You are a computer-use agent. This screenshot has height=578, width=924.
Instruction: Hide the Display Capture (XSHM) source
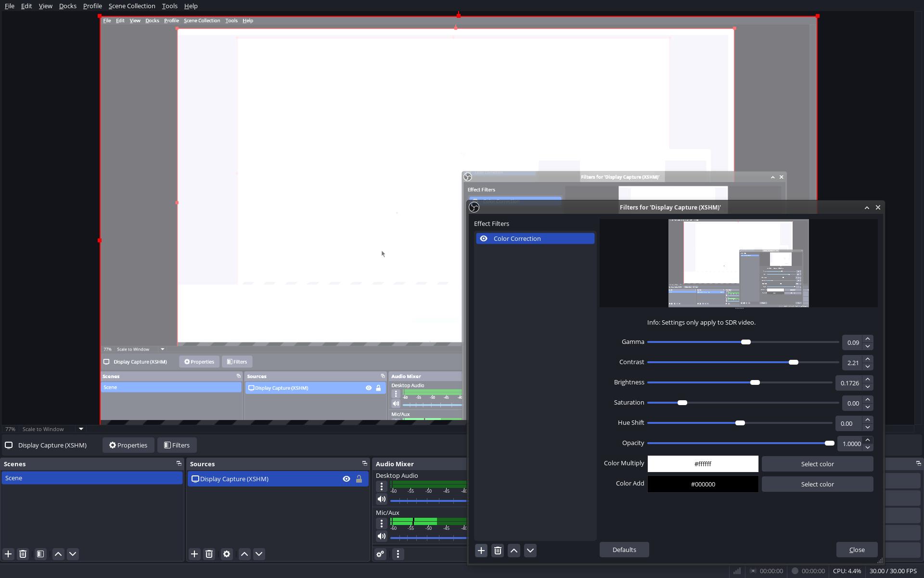[346, 479]
